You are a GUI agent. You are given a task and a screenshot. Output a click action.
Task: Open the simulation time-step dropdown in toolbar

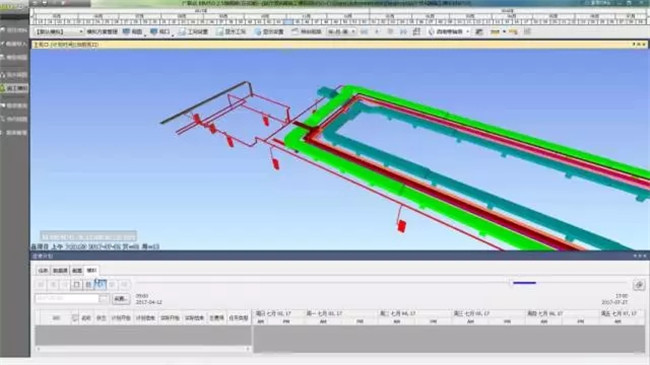(341, 32)
